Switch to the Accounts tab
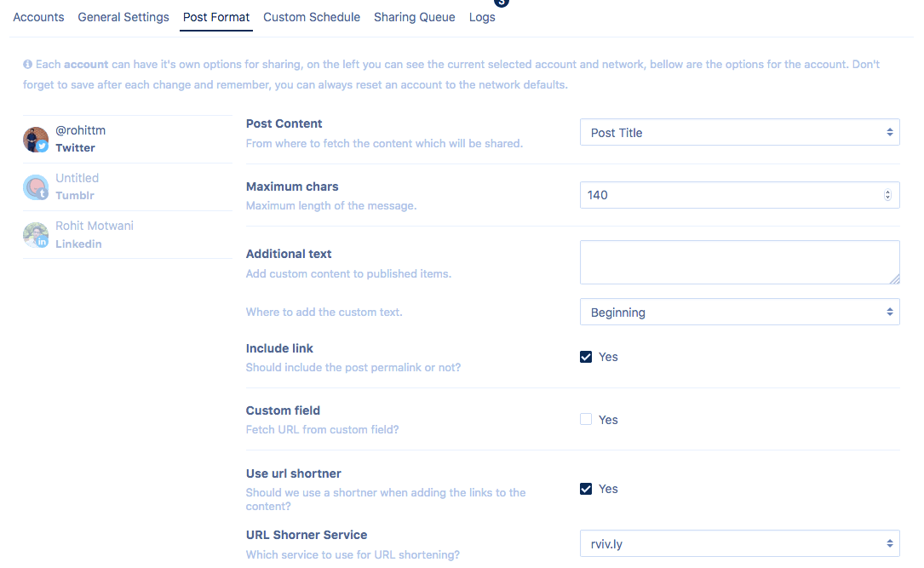Screen dimensions: 924x568 tap(38, 17)
